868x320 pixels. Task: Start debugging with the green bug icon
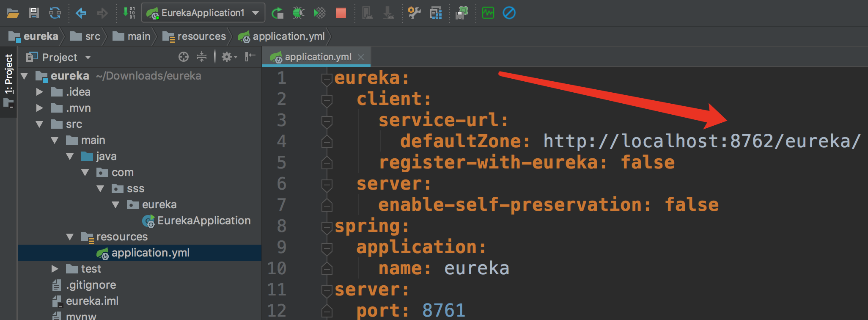click(299, 13)
